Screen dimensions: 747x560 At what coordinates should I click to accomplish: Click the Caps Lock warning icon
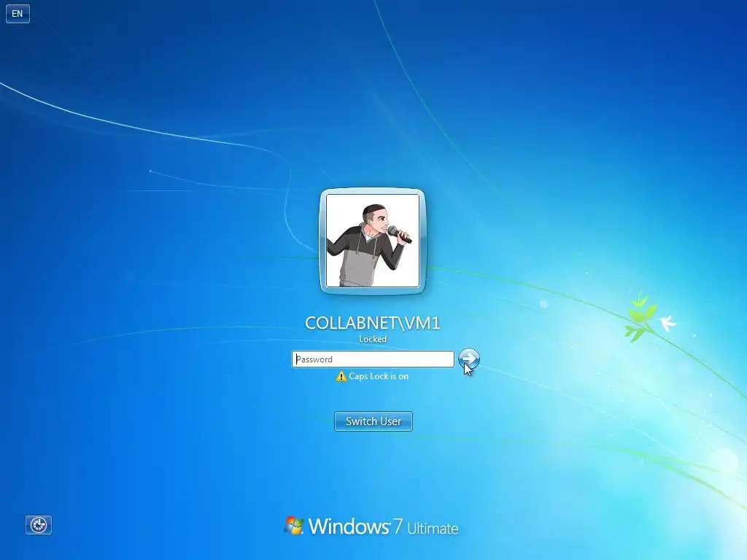tap(341, 376)
